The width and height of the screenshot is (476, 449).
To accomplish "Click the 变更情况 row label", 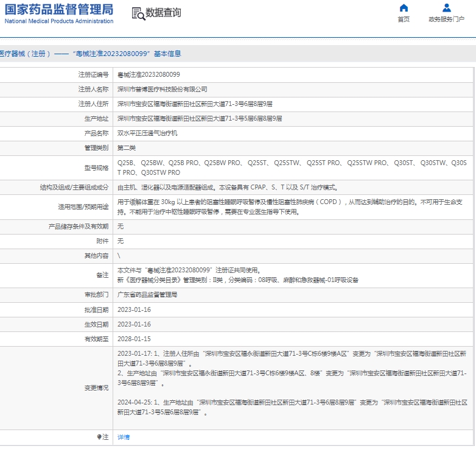I will pyautogui.click(x=97, y=388).
